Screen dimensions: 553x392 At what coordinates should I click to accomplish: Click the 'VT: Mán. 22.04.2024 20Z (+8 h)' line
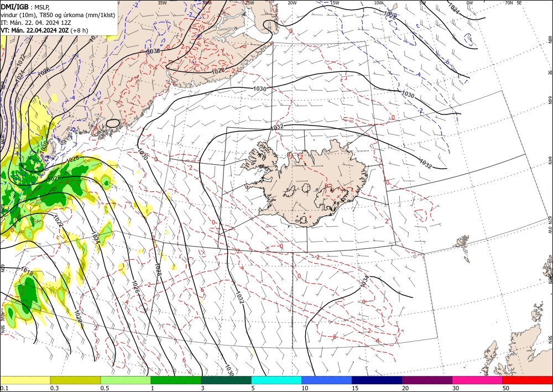(44, 30)
